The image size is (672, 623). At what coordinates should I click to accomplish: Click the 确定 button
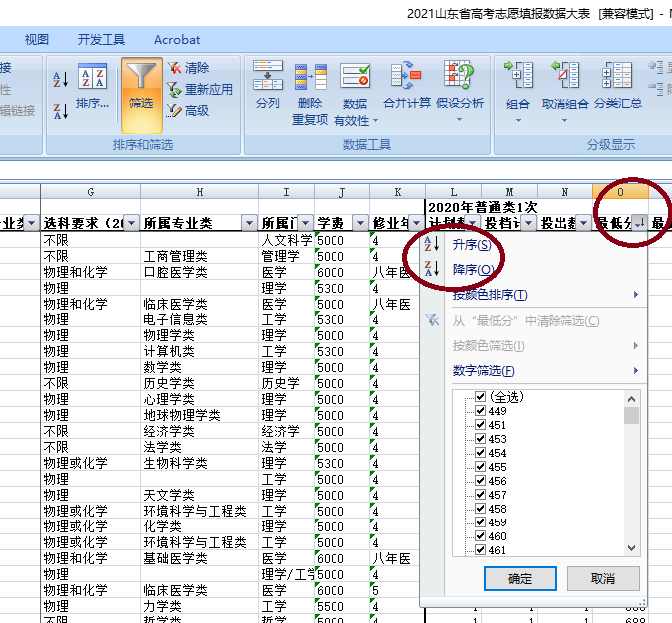[x=520, y=579]
